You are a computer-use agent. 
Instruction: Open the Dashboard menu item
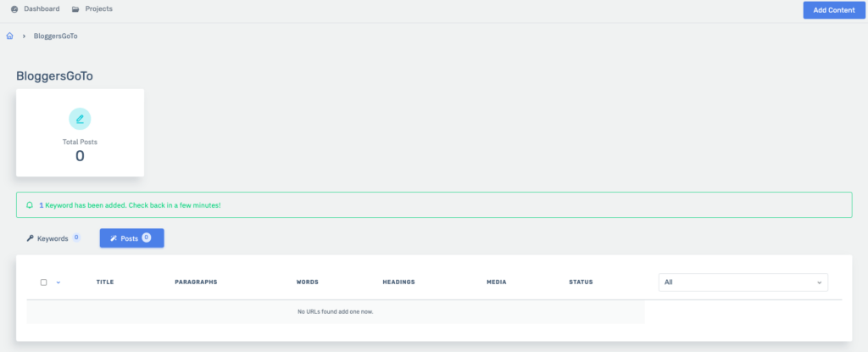point(36,8)
